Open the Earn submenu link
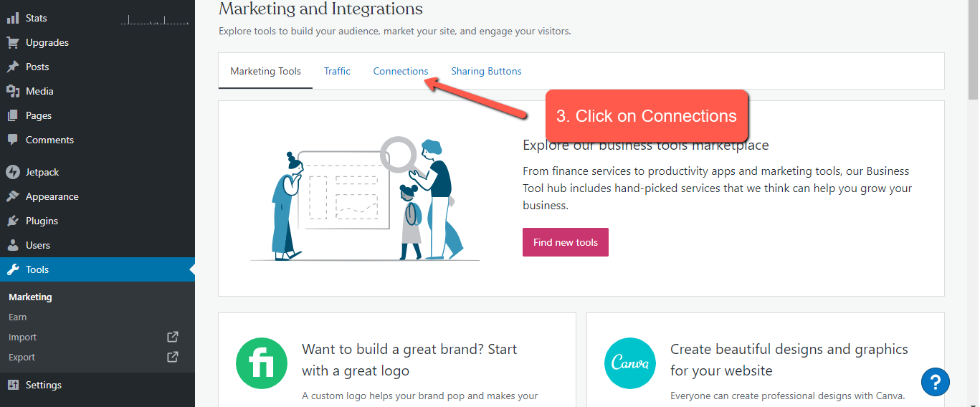980x407 pixels. tap(18, 317)
